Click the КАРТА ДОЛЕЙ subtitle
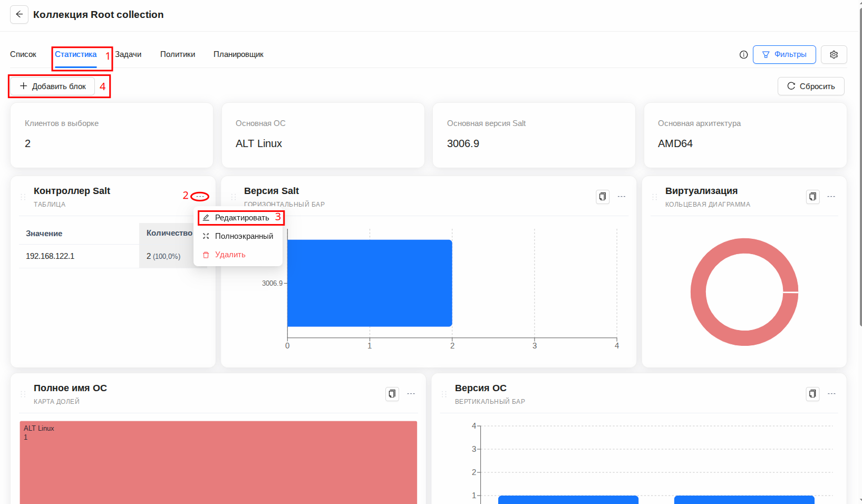Screen dimensions: 862x504 coord(56,402)
